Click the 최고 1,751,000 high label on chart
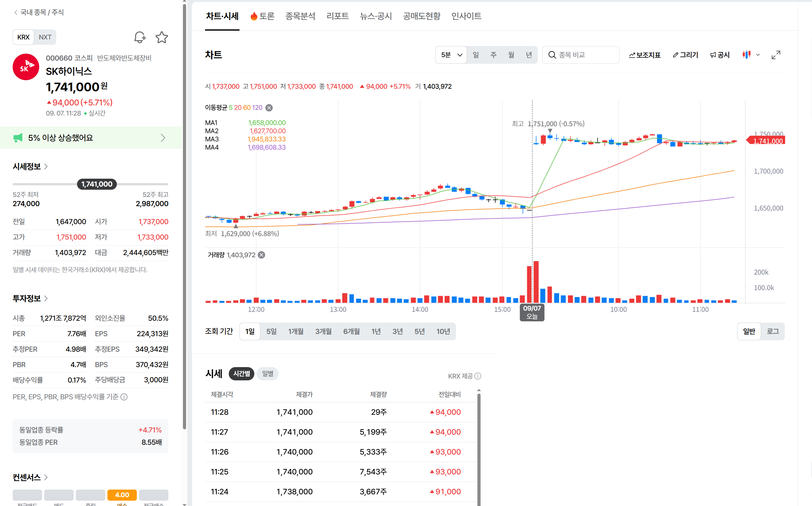This screenshot has height=506, width=812. pyautogui.click(x=548, y=124)
